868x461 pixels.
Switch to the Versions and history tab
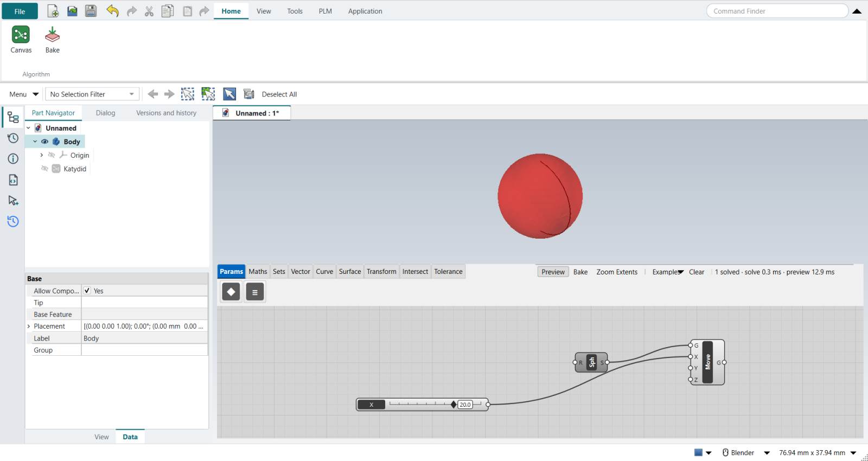tap(166, 113)
